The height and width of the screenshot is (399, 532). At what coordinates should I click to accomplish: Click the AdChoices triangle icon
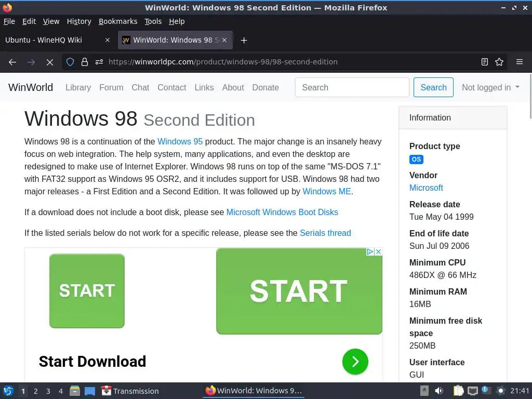click(x=370, y=252)
